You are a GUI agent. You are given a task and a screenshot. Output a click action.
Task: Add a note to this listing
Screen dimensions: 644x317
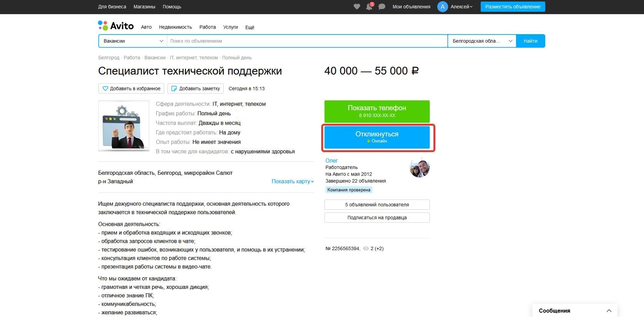196,88
